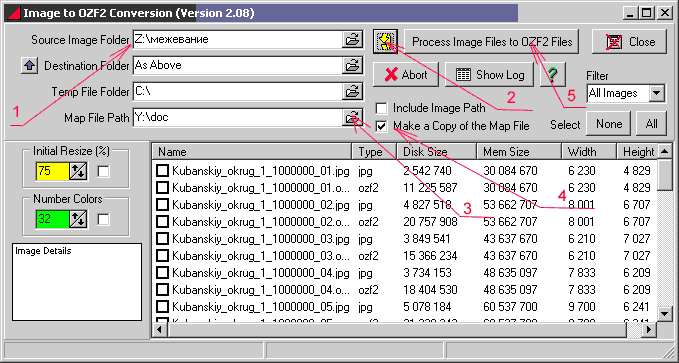This screenshot has width=679, height=363.
Task: Open the Show Log button
Action: point(490,75)
